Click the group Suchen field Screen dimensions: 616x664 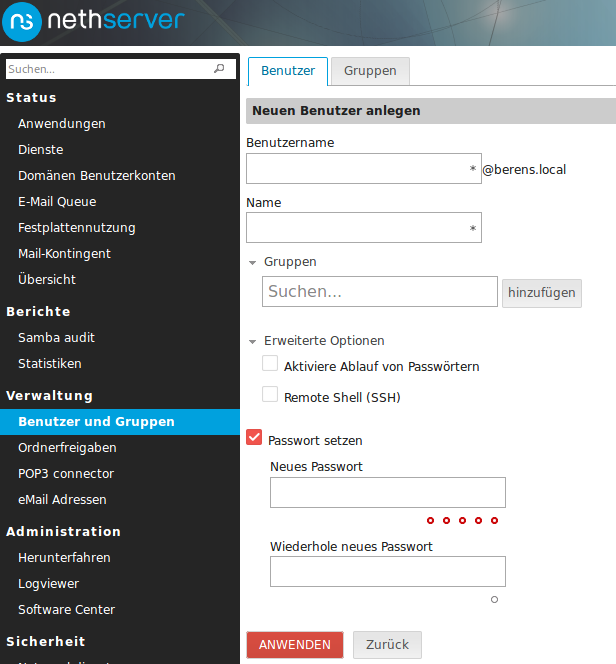[x=379, y=292]
